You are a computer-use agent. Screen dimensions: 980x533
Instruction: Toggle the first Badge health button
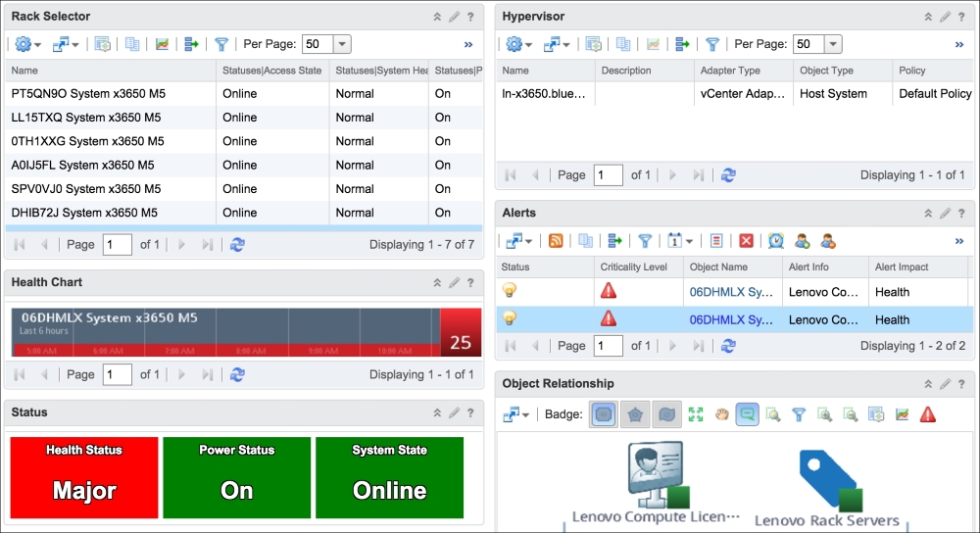tap(604, 414)
